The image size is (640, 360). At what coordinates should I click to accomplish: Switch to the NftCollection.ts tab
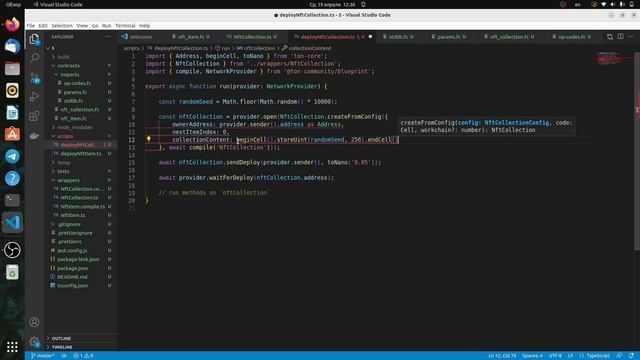252,37
